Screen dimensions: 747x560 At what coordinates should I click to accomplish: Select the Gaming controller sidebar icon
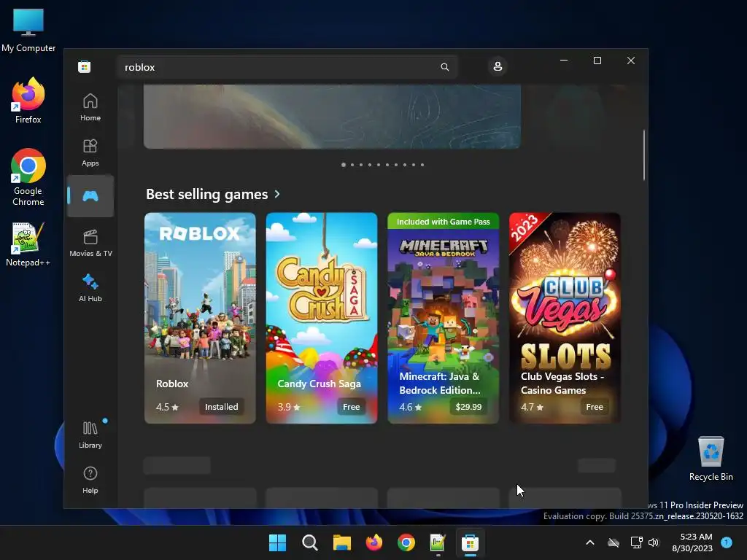90,195
